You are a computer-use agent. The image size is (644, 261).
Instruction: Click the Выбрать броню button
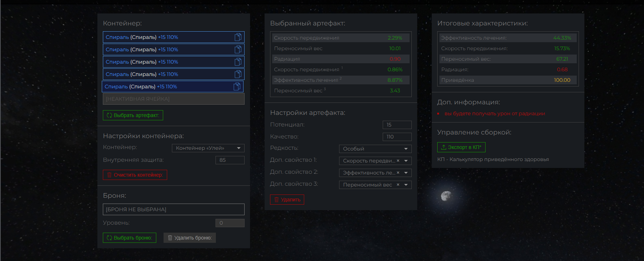click(129, 238)
